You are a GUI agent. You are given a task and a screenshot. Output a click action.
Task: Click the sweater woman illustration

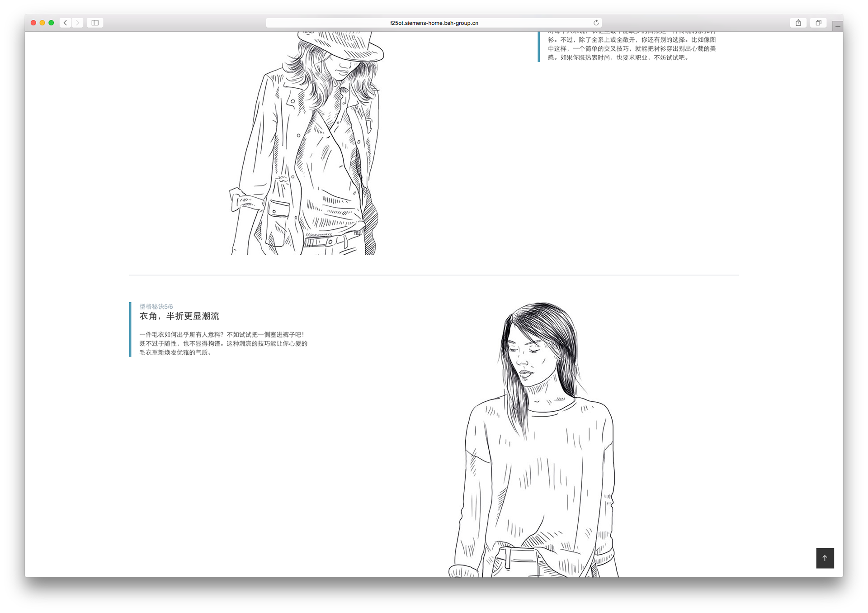(x=534, y=440)
